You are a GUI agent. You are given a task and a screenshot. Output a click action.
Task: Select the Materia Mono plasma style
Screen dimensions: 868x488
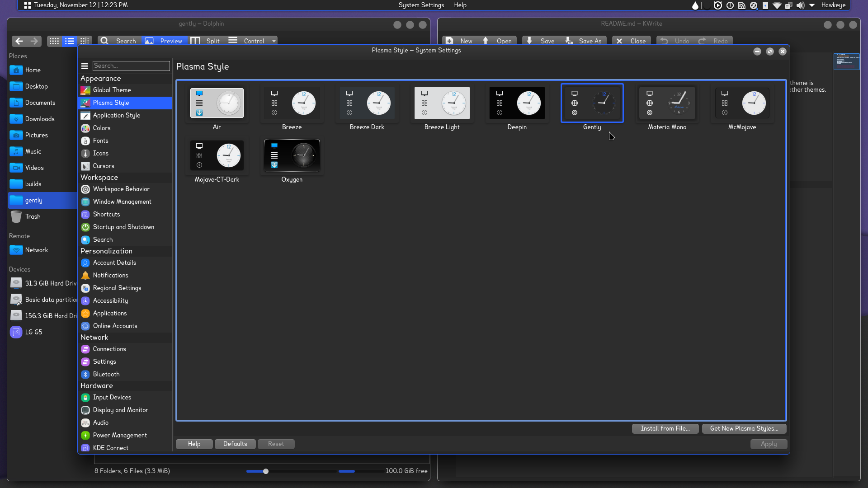point(667,103)
